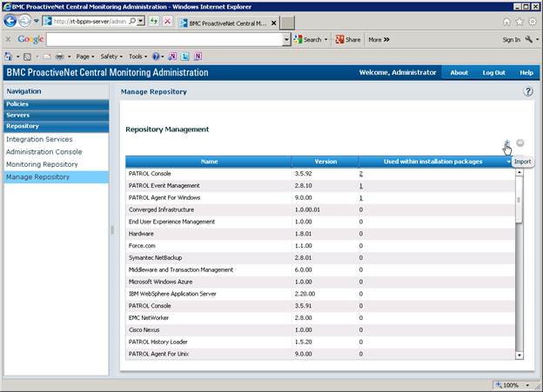Open the Safety dropdown menu
Viewport: 543px width, 392px height.
[111, 56]
